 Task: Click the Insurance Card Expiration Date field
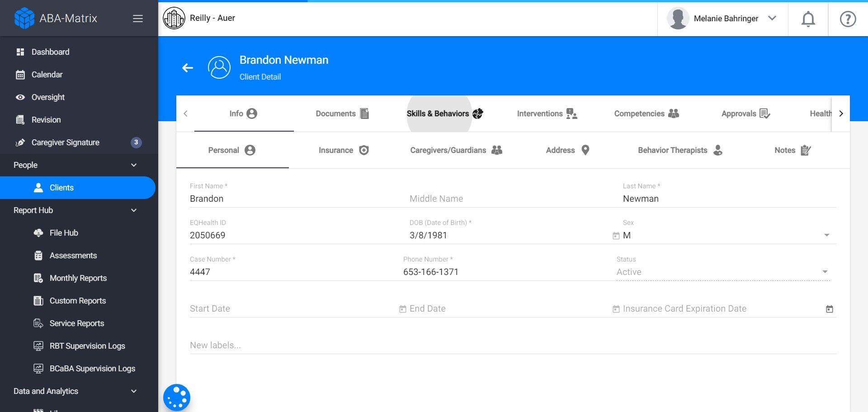click(722, 308)
